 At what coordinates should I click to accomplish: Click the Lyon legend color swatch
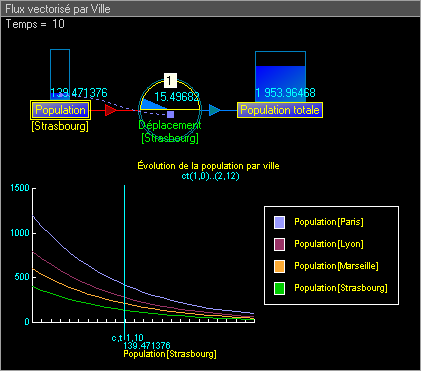[279, 244]
